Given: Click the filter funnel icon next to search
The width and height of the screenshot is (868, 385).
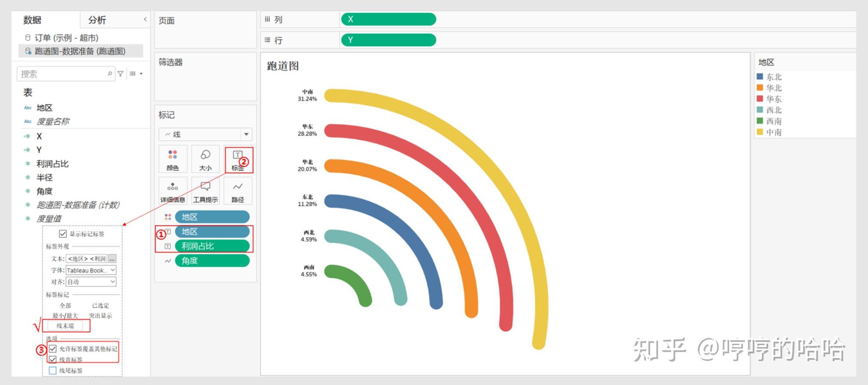Looking at the screenshot, I should click(121, 74).
